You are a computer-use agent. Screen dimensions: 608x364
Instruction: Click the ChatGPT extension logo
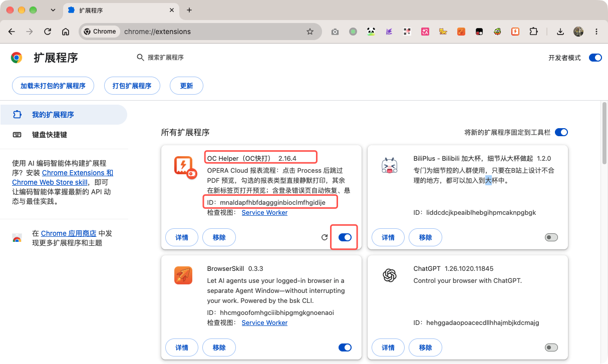point(390,275)
